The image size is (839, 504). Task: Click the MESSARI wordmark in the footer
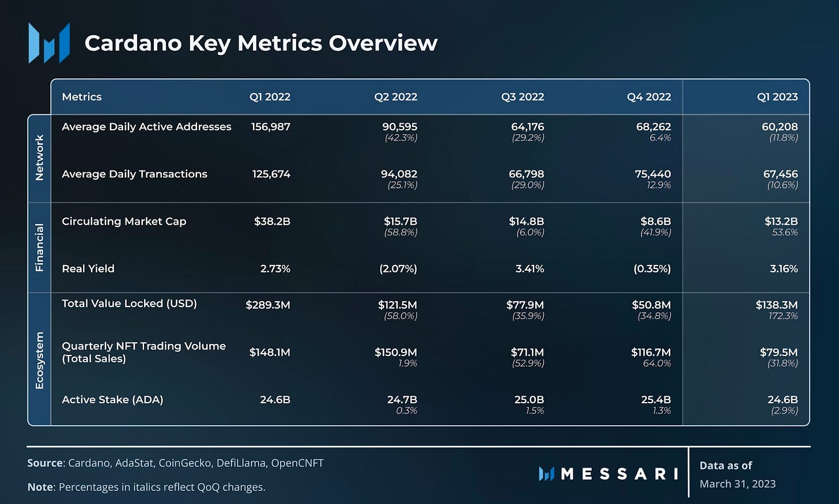pyautogui.click(x=620, y=474)
